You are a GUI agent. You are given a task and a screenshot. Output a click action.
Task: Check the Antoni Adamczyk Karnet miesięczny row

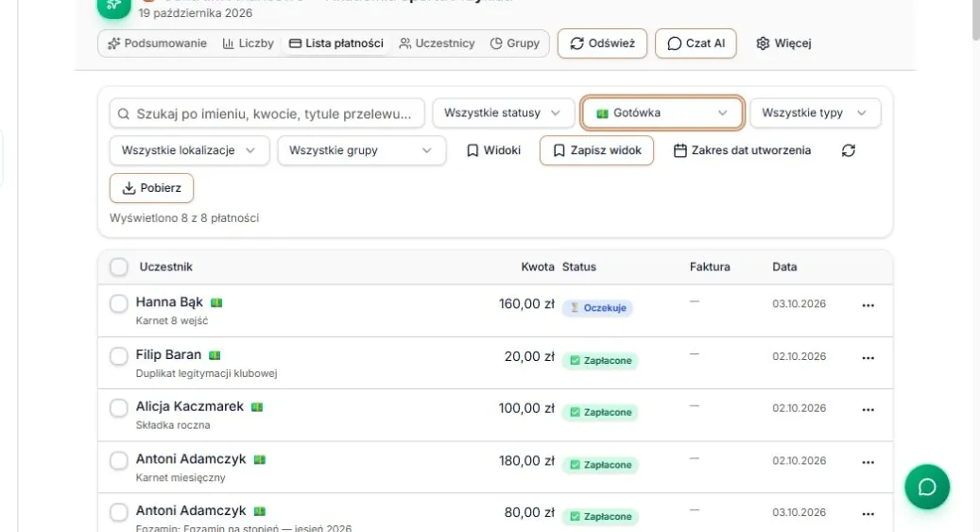click(119, 461)
